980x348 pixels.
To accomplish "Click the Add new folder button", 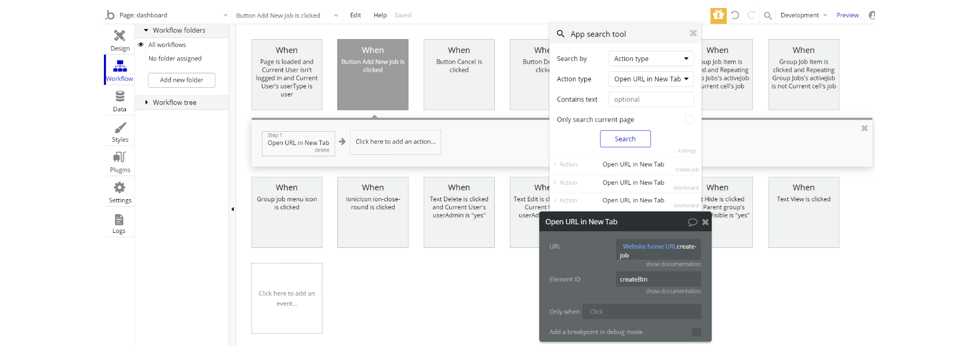I will [182, 80].
